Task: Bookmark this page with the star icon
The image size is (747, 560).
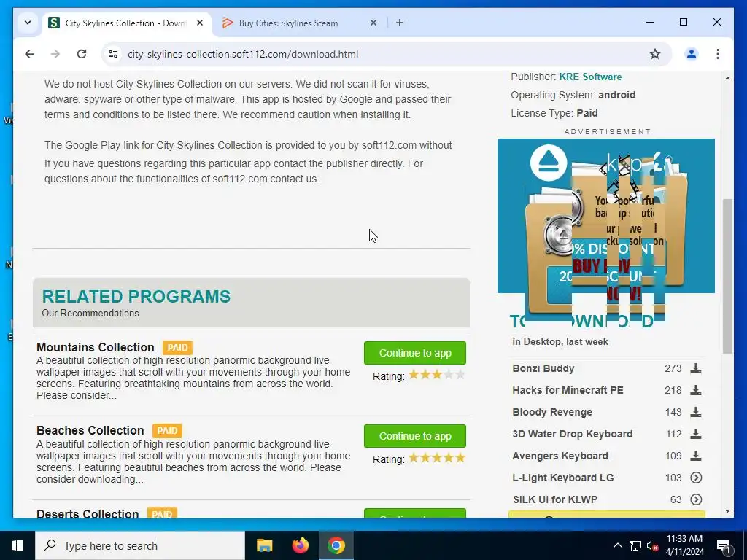Action: tap(655, 54)
